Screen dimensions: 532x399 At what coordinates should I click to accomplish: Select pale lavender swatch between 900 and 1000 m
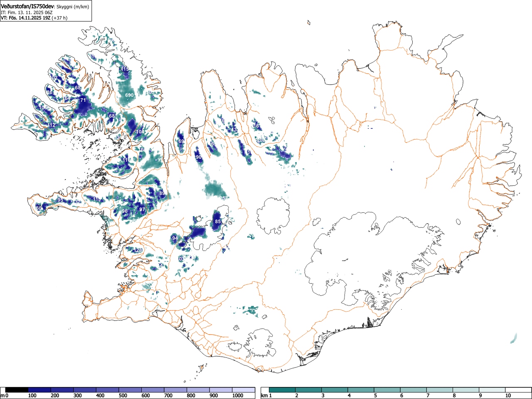coord(221,390)
